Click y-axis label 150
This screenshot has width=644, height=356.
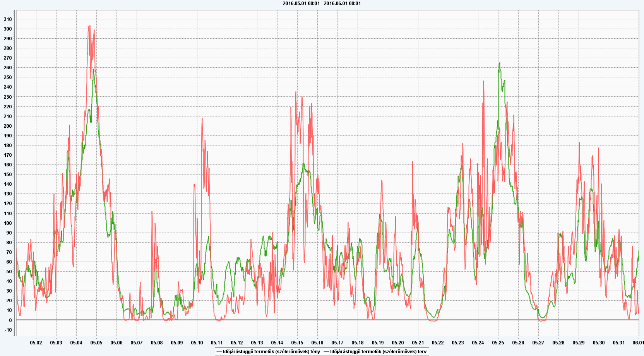click(x=8, y=175)
